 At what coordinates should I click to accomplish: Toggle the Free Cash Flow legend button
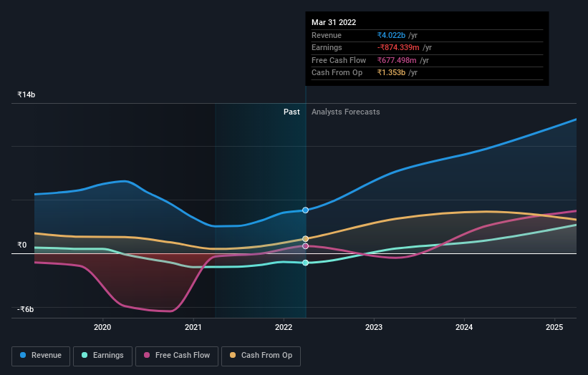pyautogui.click(x=177, y=356)
